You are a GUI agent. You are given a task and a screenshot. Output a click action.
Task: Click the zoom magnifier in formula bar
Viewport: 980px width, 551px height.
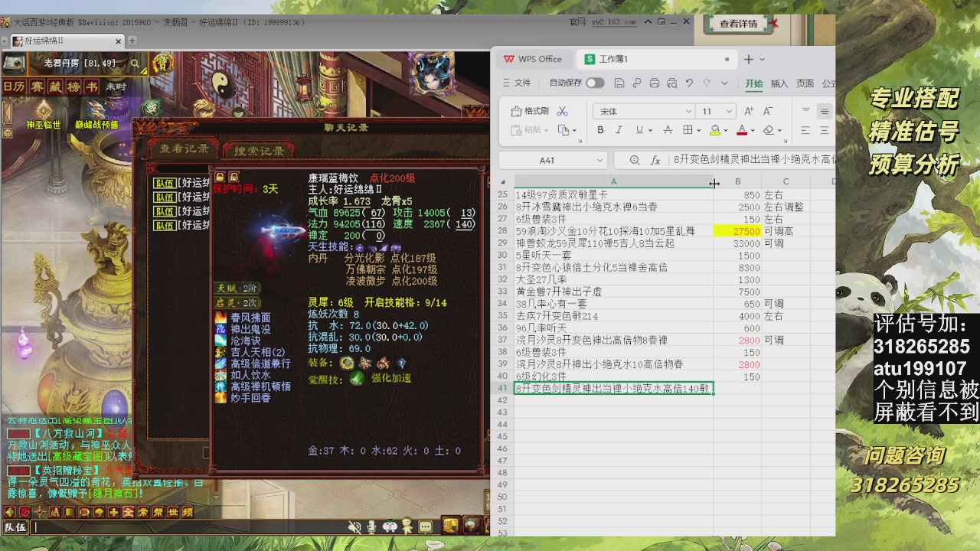634,160
